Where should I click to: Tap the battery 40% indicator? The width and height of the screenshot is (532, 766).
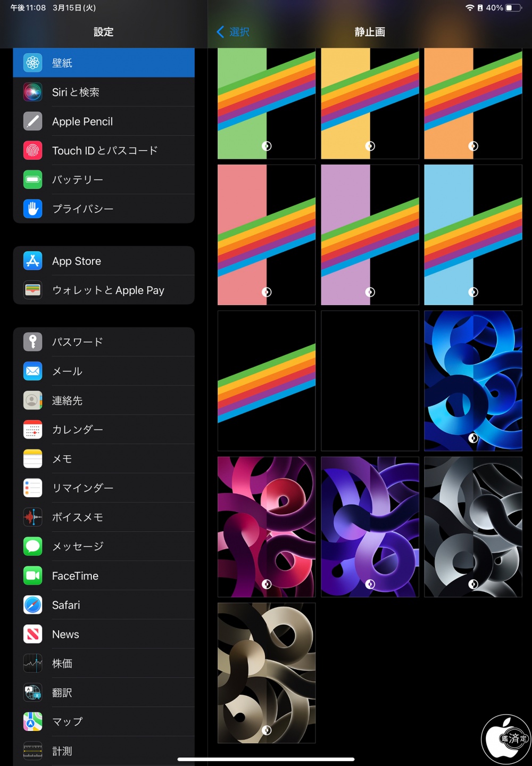[504, 8]
